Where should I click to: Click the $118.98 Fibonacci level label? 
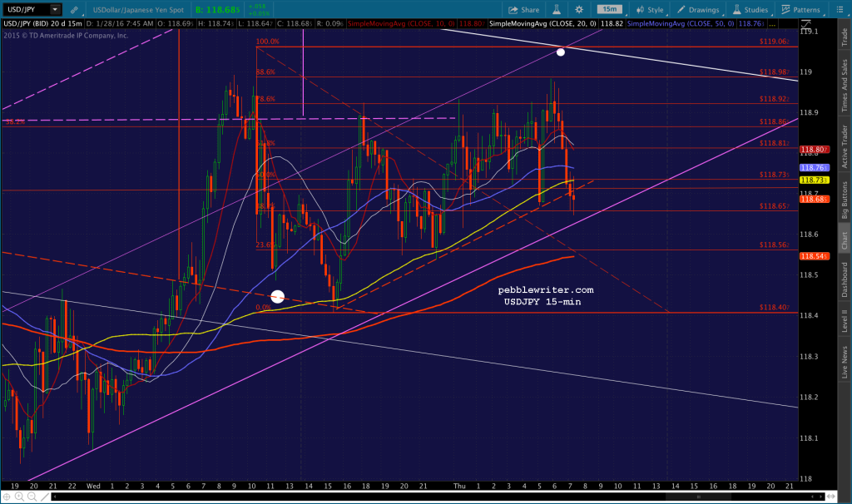point(775,72)
